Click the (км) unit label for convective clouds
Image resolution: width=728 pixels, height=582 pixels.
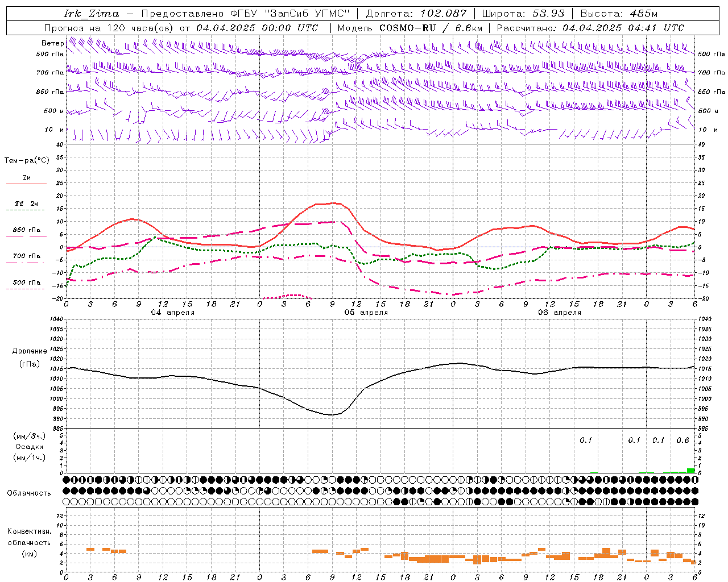(x=29, y=554)
